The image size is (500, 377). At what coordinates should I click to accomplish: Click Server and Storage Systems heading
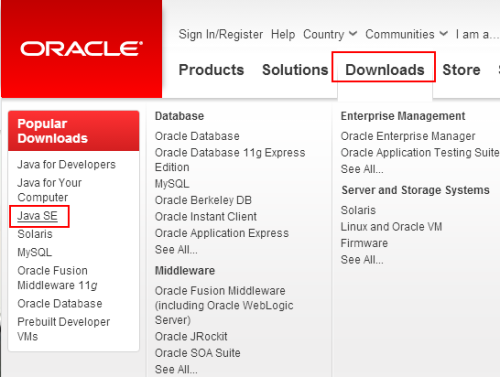(415, 190)
